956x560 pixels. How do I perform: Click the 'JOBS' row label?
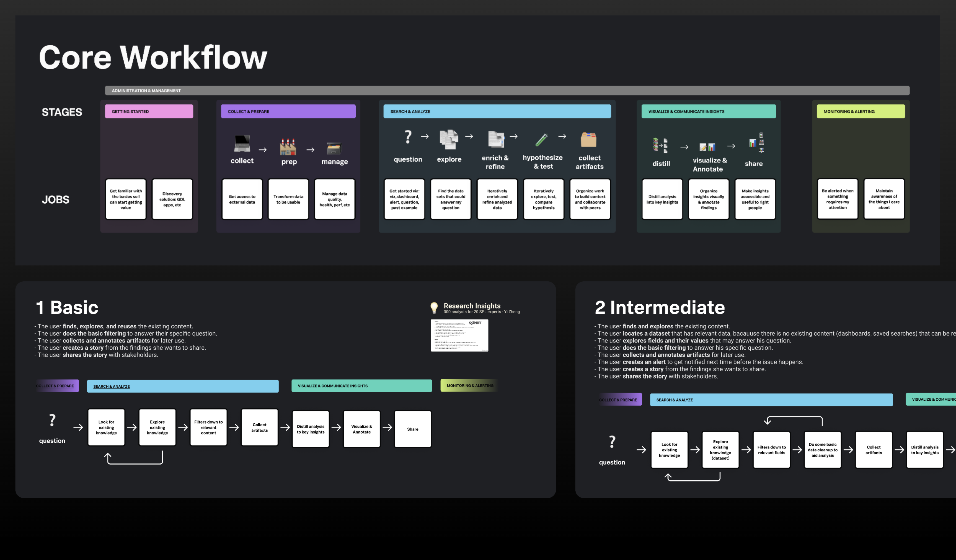[x=55, y=200]
